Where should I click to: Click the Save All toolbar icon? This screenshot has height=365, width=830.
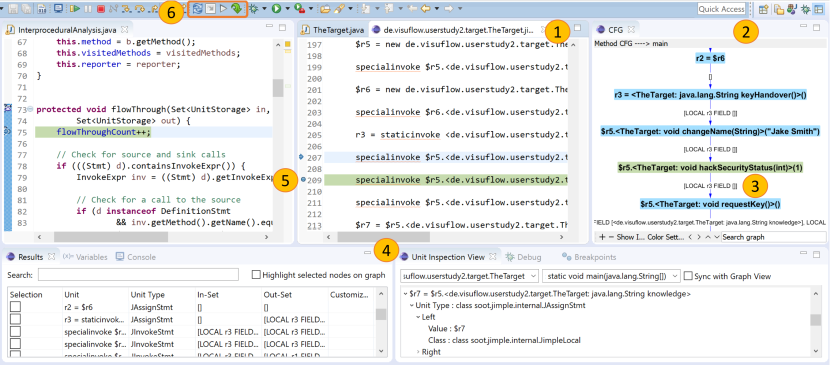point(26,9)
